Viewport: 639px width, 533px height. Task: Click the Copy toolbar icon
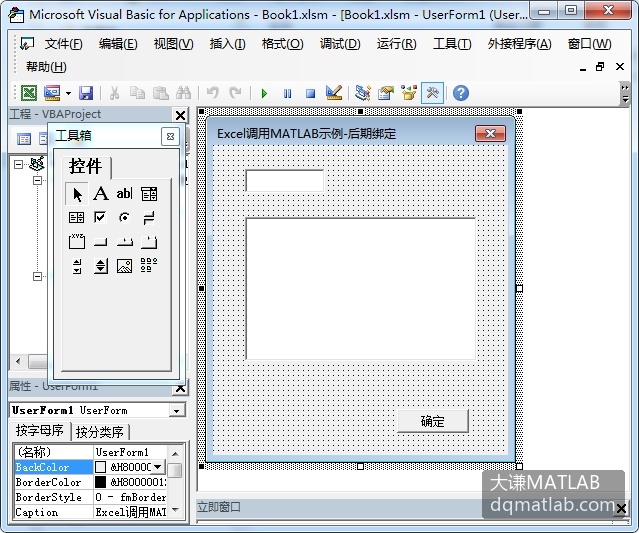pyautogui.click(x=137, y=93)
